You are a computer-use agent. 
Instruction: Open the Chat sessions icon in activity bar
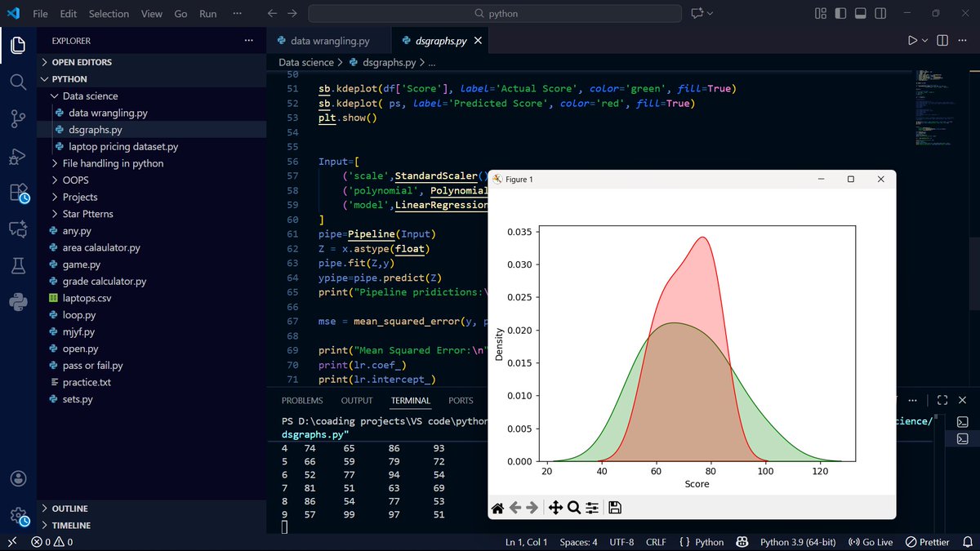tap(18, 229)
